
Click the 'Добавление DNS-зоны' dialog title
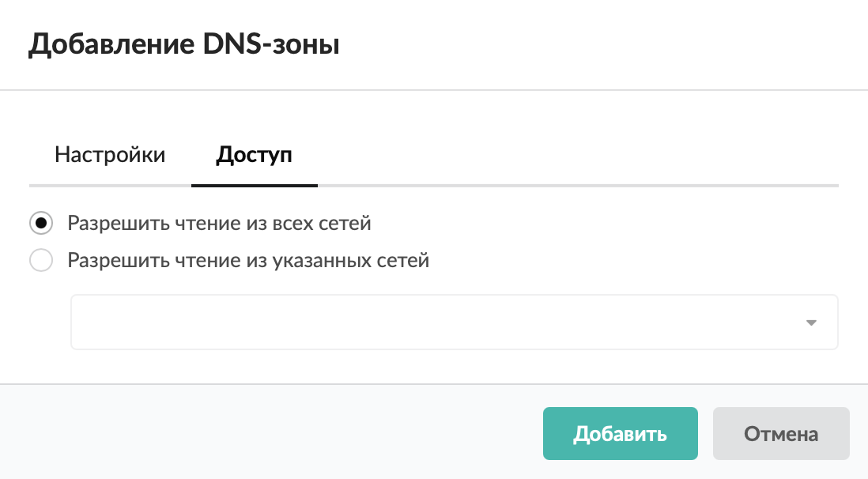pos(184,44)
